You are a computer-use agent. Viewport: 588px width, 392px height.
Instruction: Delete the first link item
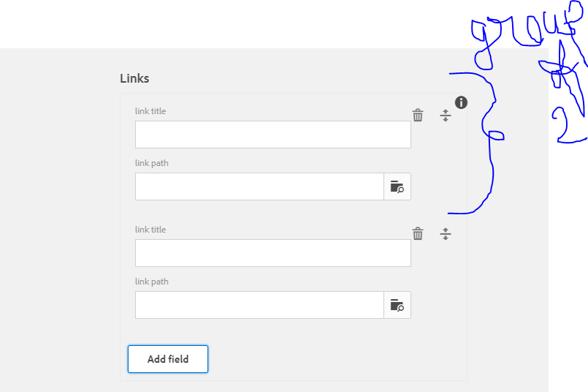[418, 115]
